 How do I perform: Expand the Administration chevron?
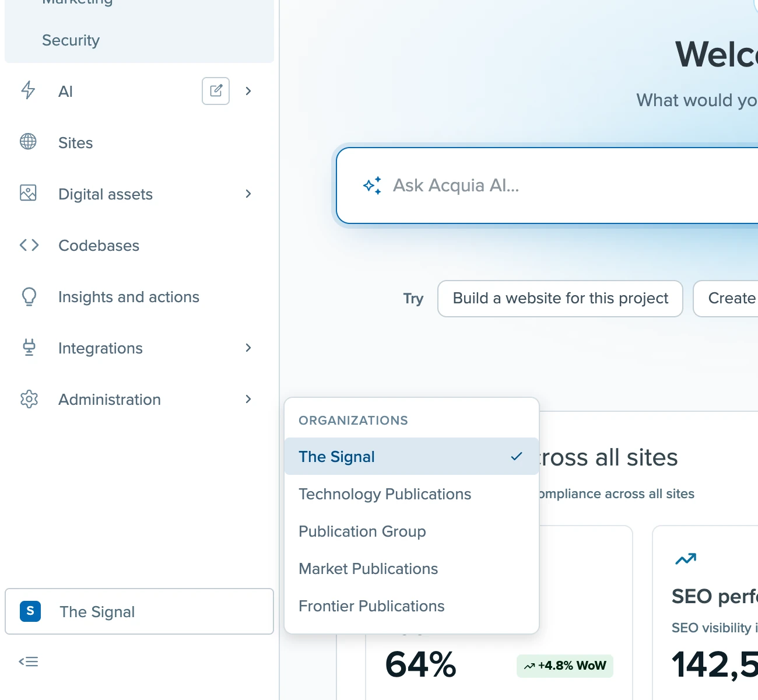[x=248, y=399]
